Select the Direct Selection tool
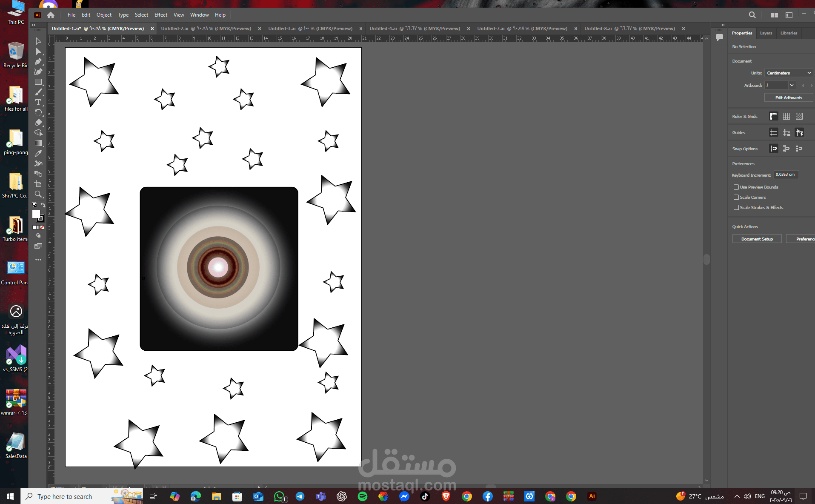 click(38, 52)
